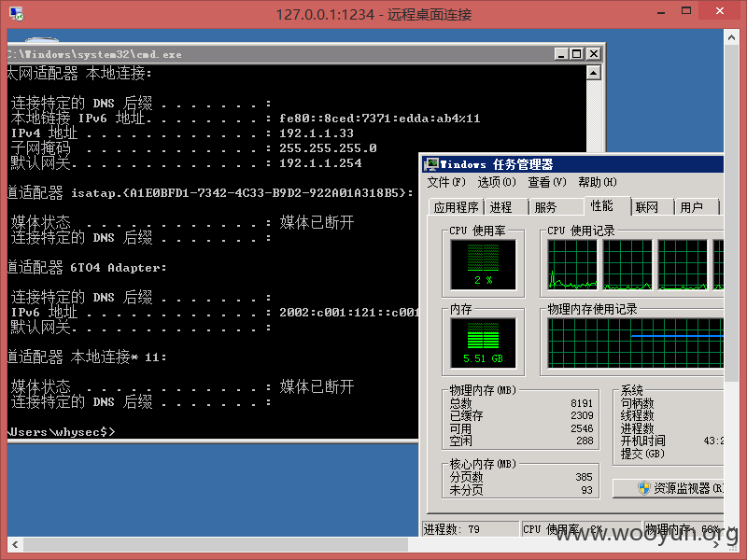Click the 开机时间 label
Image resolution: width=747 pixels, height=560 pixels.
point(642,441)
